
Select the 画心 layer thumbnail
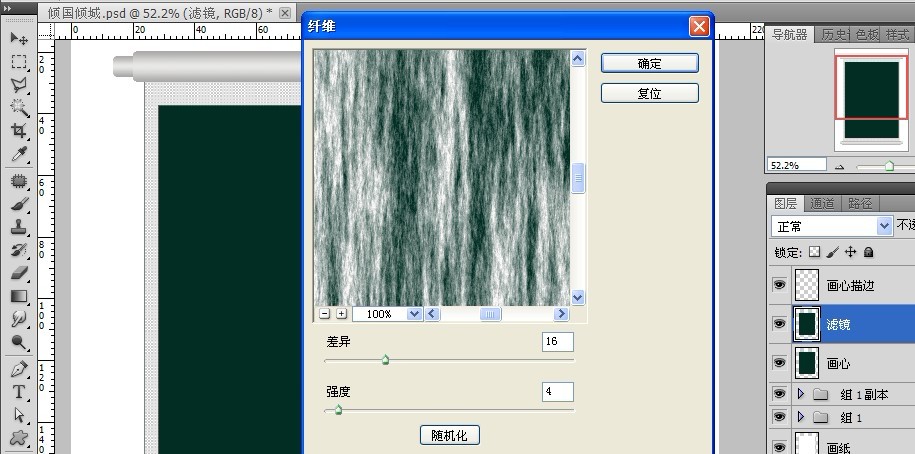pos(807,363)
